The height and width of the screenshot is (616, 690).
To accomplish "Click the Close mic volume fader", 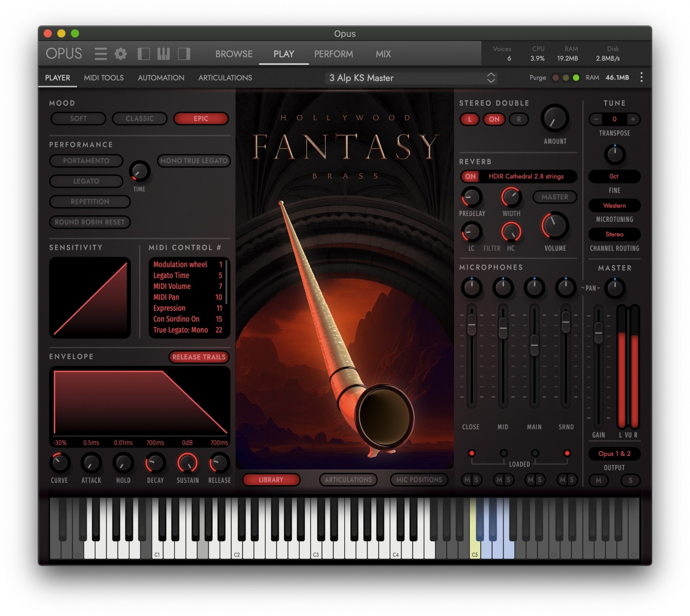I will (x=472, y=324).
